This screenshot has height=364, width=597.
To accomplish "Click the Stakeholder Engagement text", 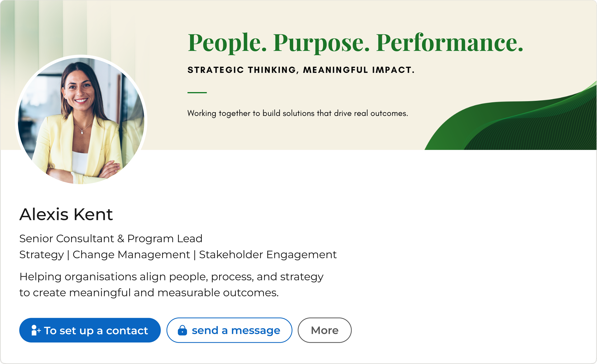I will [x=268, y=255].
